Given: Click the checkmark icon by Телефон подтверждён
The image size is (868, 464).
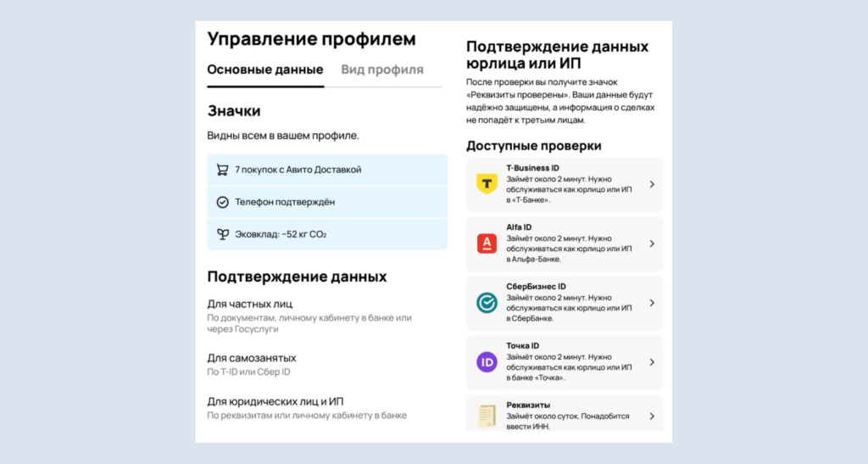Looking at the screenshot, I should click(222, 202).
